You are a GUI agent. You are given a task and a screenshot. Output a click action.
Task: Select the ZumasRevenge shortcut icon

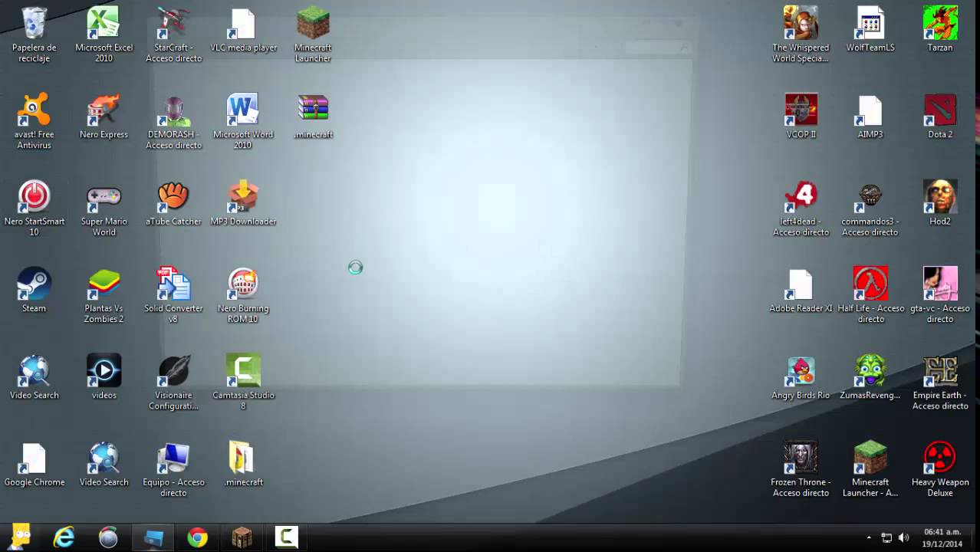pyautogui.click(x=870, y=370)
